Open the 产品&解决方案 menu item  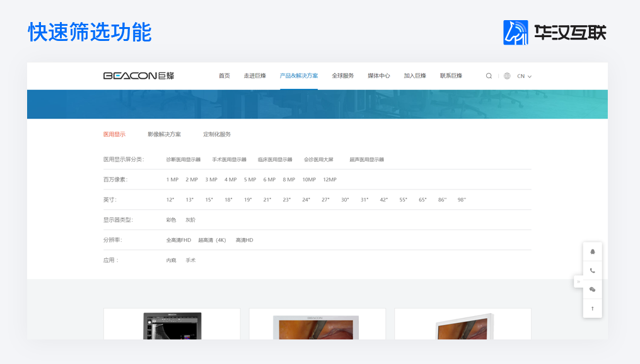tap(299, 76)
